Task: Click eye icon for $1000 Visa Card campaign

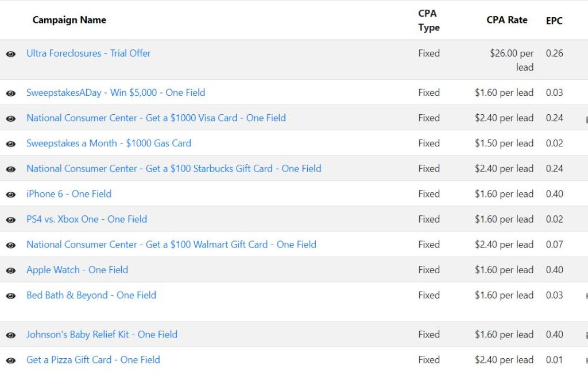Action: coord(11,119)
